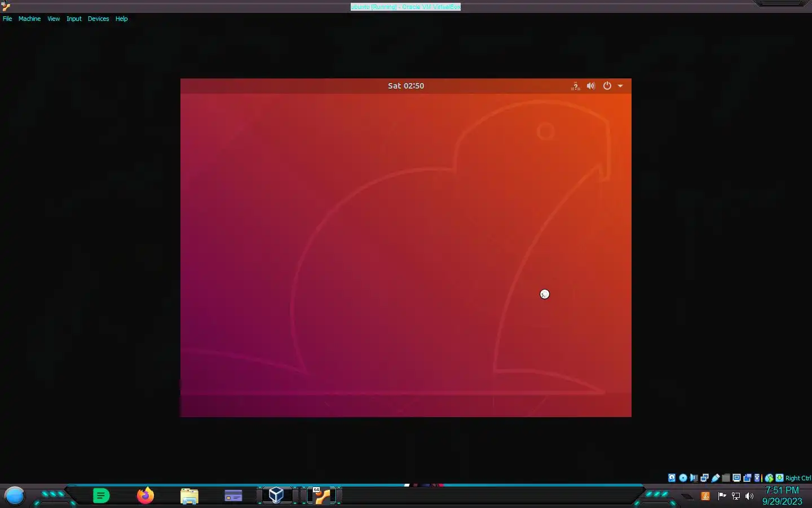Click the Ubuntu volume speaker icon
Screen dimensions: 812x508
click(x=590, y=86)
